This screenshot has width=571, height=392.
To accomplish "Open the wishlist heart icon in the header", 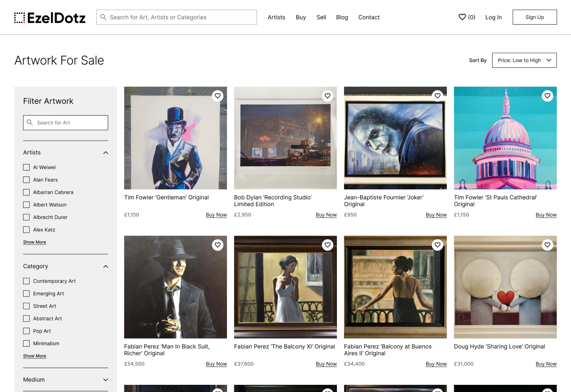I will pos(462,17).
